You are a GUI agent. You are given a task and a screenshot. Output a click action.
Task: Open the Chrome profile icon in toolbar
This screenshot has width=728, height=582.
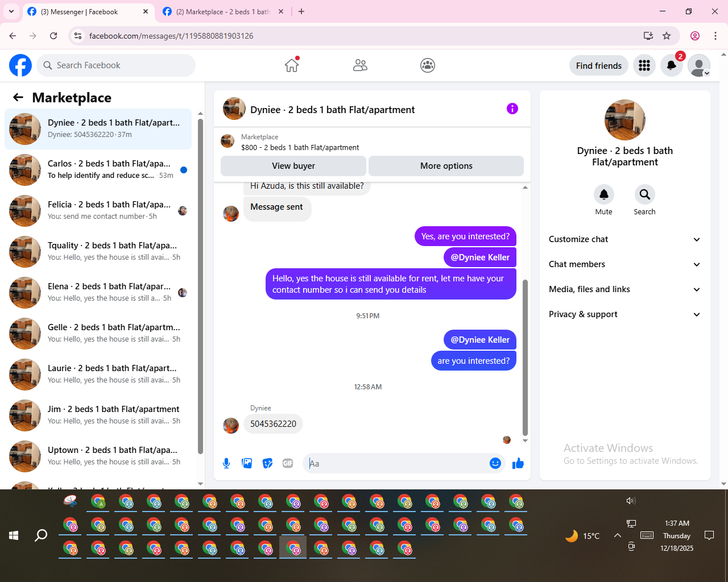(695, 36)
